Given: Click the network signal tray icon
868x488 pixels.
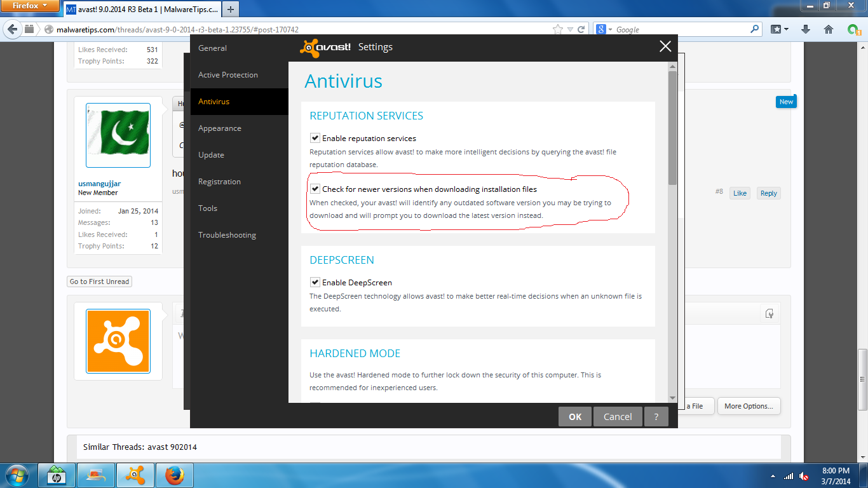Looking at the screenshot, I should pyautogui.click(x=789, y=475).
